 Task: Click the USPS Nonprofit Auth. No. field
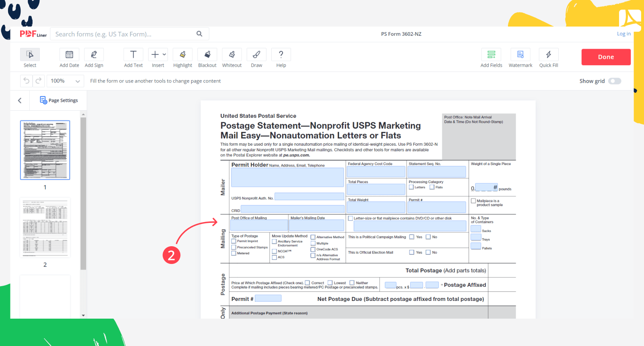pyautogui.click(x=309, y=196)
